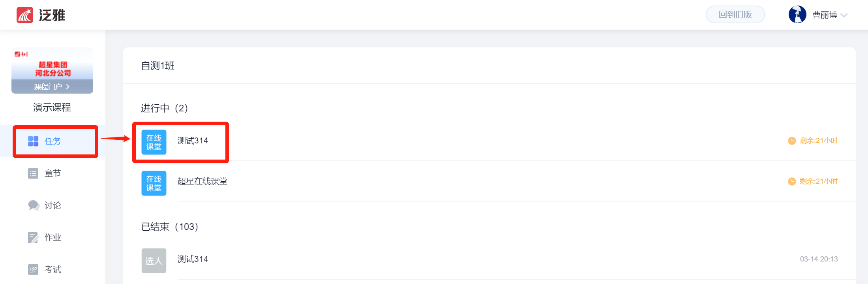Open the ended 测试314 task entry
The height and width of the screenshot is (284, 868).
point(193,259)
